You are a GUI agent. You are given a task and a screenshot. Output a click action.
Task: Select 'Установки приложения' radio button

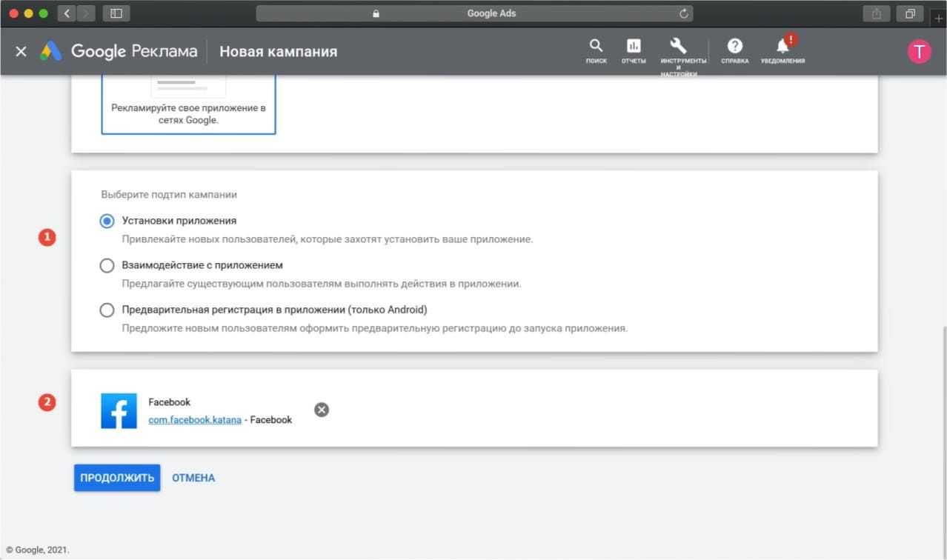[x=107, y=221]
